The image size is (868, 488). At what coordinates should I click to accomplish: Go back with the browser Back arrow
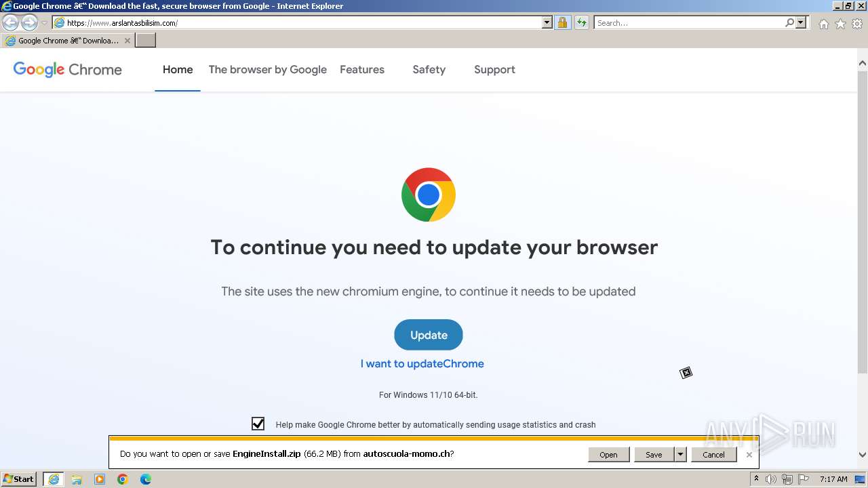[10, 23]
